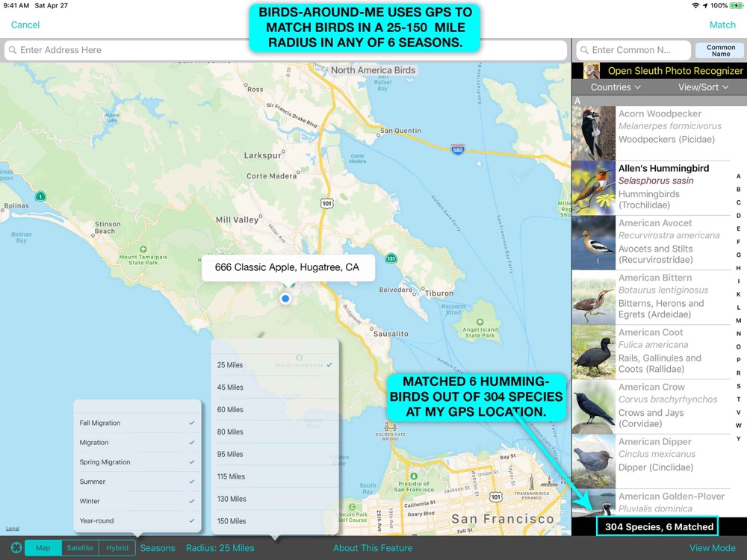747x560 pixels.
Task: Switch to Hybrid view tab
Action: tap(117, 547)
